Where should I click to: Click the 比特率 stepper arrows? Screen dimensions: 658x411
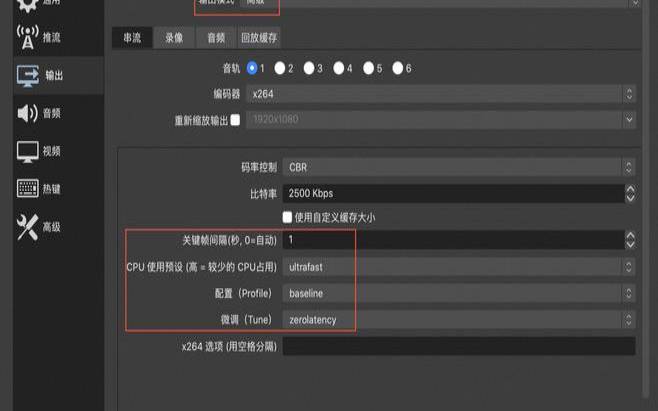[630, 194]
